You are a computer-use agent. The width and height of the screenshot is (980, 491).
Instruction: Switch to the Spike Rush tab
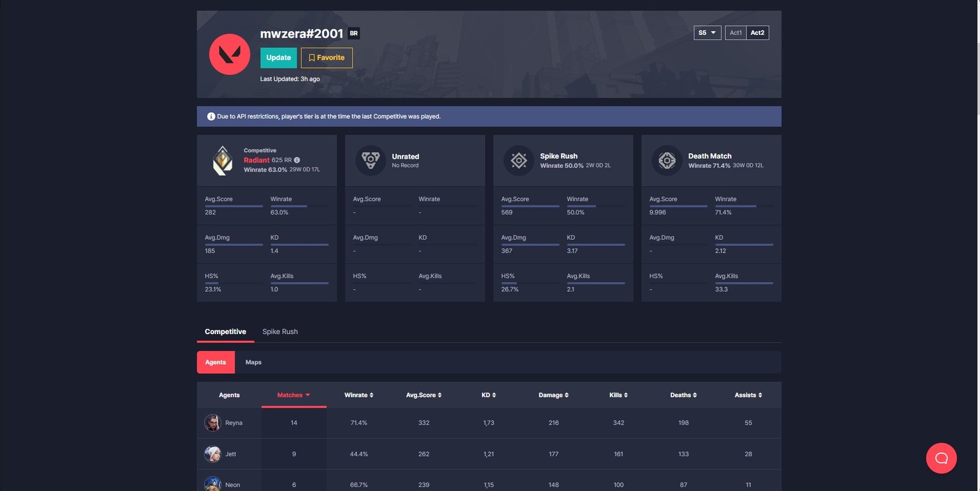click(280, 332)
